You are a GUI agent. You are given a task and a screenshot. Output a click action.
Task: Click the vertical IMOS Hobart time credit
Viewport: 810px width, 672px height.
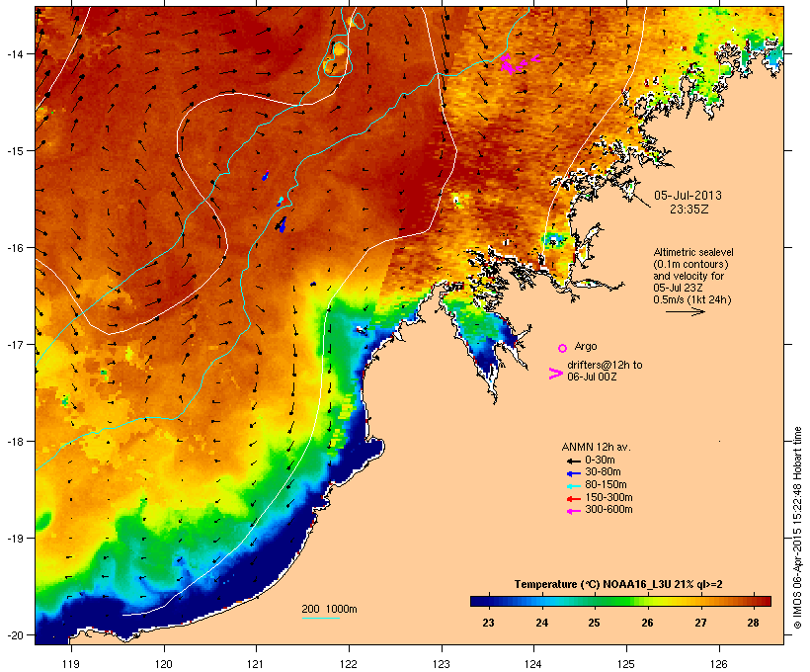coord(797,529)
